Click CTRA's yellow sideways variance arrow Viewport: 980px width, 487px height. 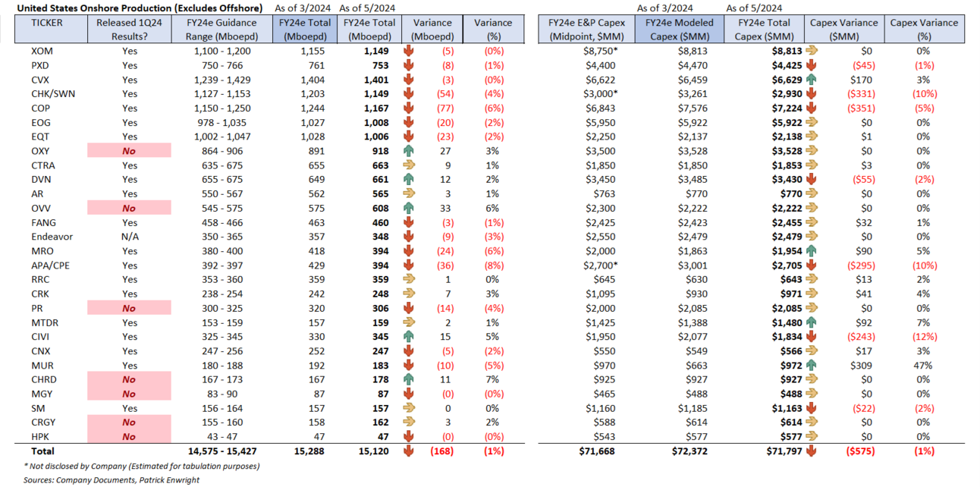point(408,165)
